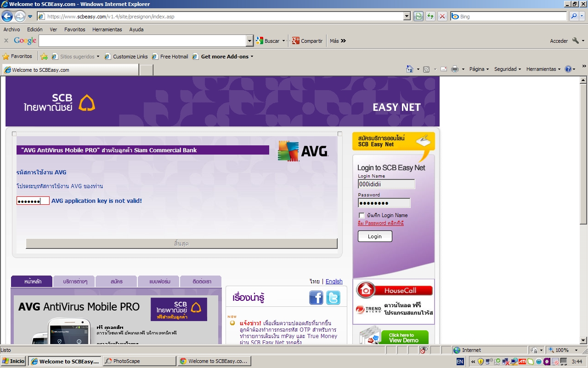Click the page vertical scrollbar down arrow
Image resolution: width=588 pixels, height=368 pixels.
(x=583, y=340)
